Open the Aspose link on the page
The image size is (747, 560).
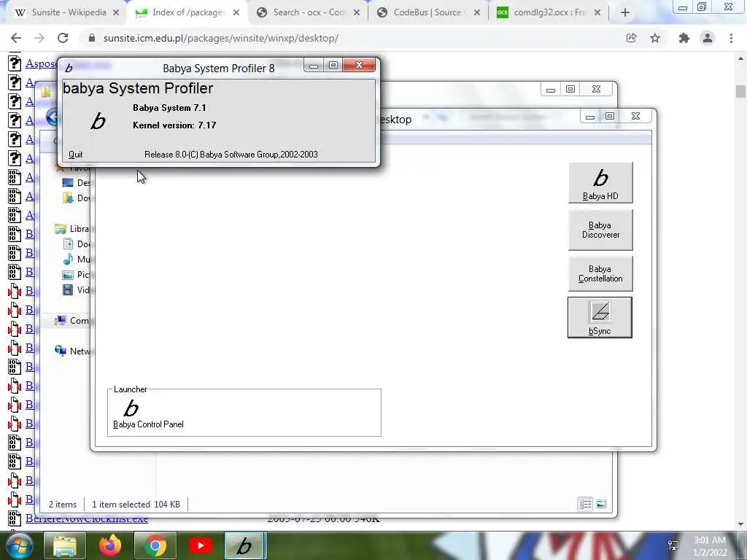[41, 63]
